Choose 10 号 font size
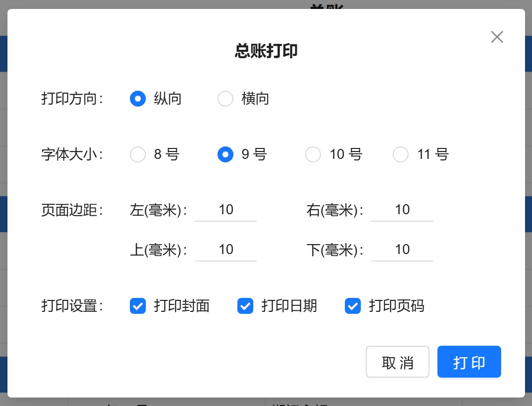532x406 pixels. click(313, 154)
